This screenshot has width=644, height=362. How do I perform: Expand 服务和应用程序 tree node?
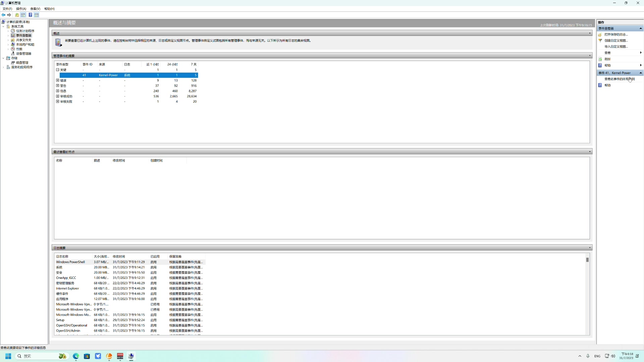point(3,67)
